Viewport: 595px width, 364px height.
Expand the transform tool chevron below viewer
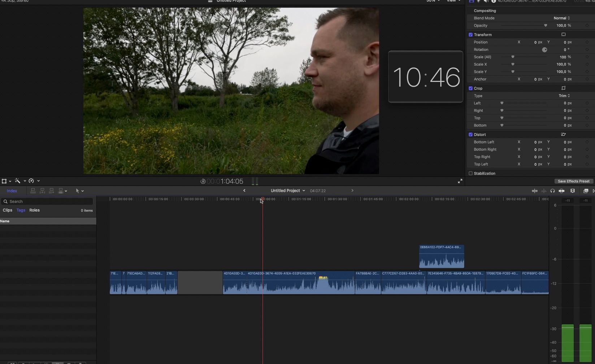(x=10, y=181)
